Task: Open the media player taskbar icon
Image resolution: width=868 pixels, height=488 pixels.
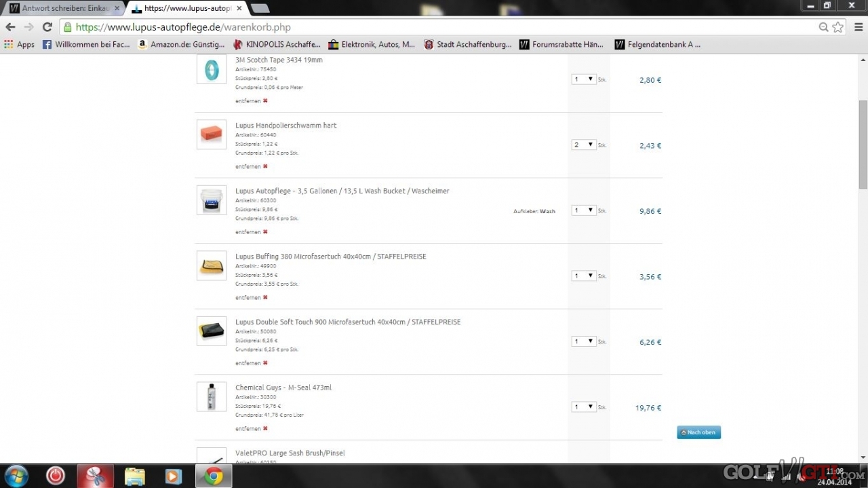Action: click(174, 476)
